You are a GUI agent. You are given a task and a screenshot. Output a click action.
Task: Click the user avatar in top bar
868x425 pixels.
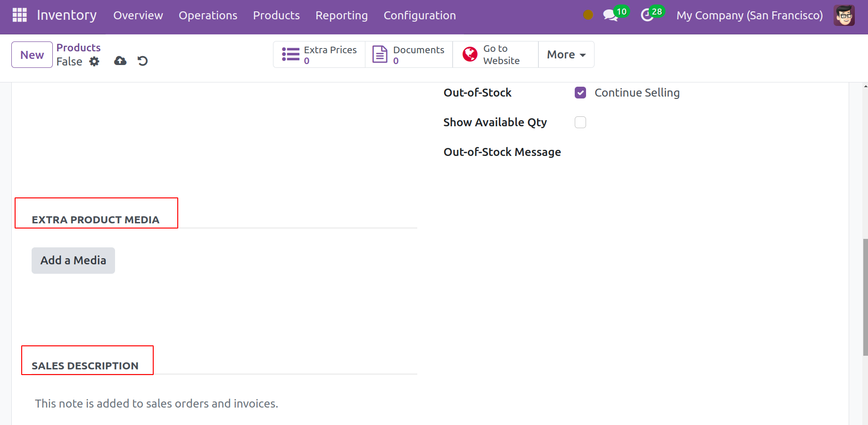[843, 15]
